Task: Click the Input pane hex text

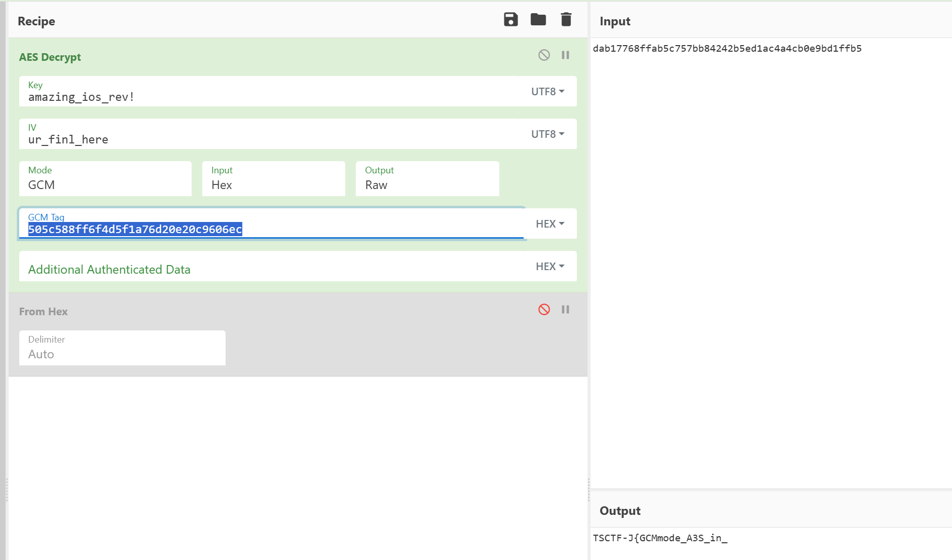Action: [x=727, y=49]
